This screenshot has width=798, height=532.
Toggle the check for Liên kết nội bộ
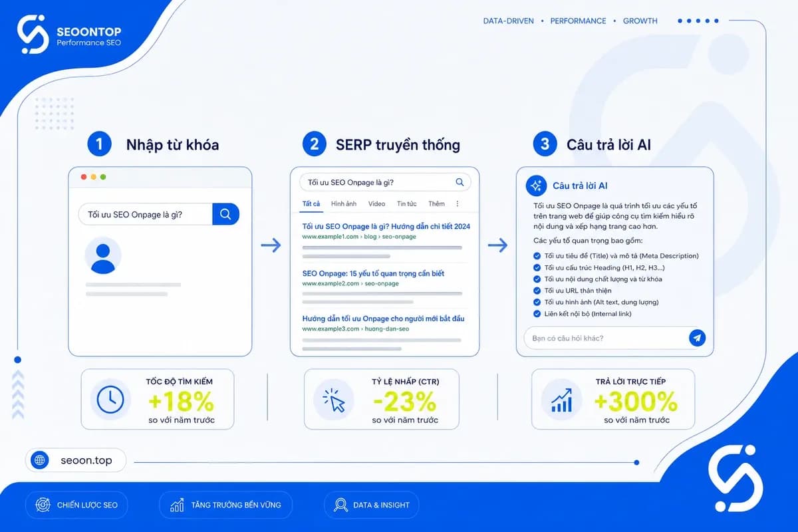coord(537,314)
